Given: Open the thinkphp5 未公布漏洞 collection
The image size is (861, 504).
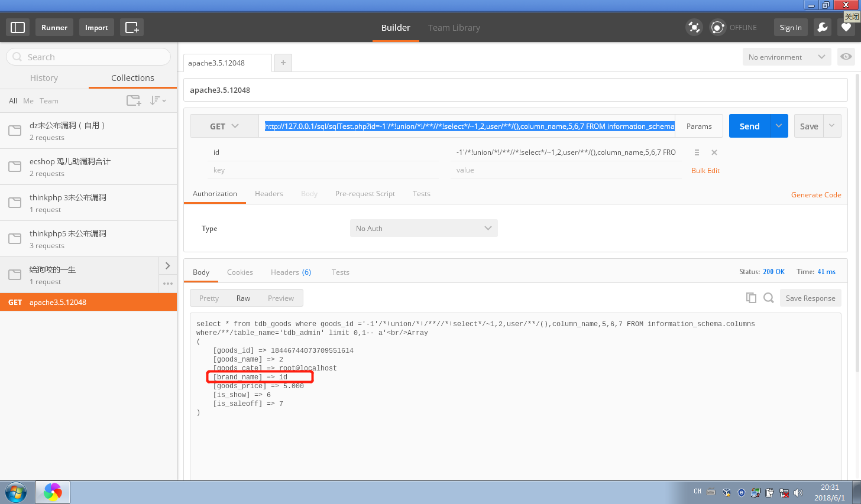Looking at the screenshot, I should tap(89, 239).
